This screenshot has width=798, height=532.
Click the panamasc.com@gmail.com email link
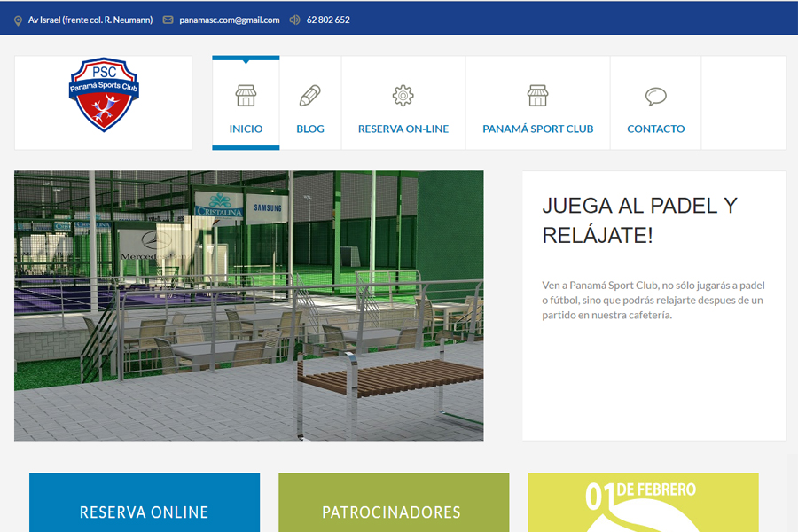pyautogui.click(x=229, y=20)
